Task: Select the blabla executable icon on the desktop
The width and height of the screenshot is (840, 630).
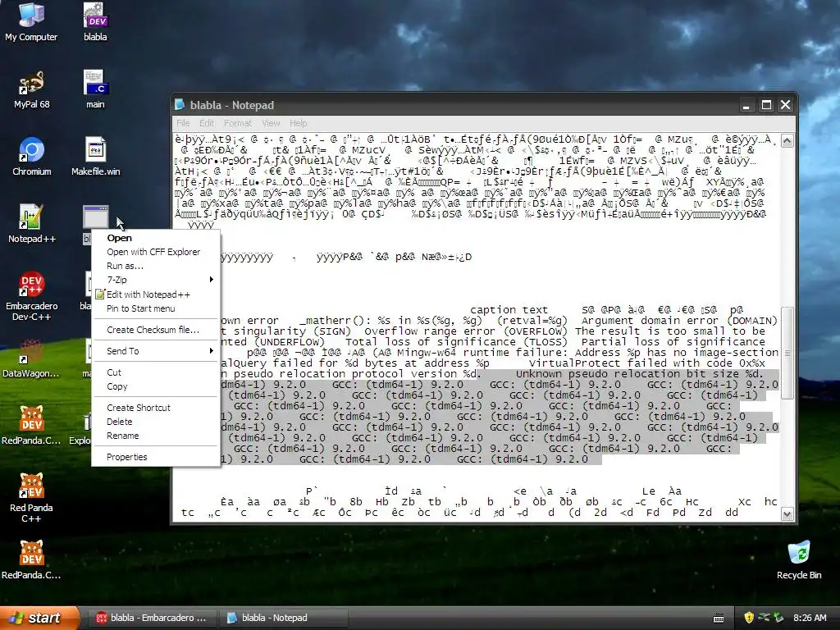Action: pyautogui.click(x=95, y=217)
